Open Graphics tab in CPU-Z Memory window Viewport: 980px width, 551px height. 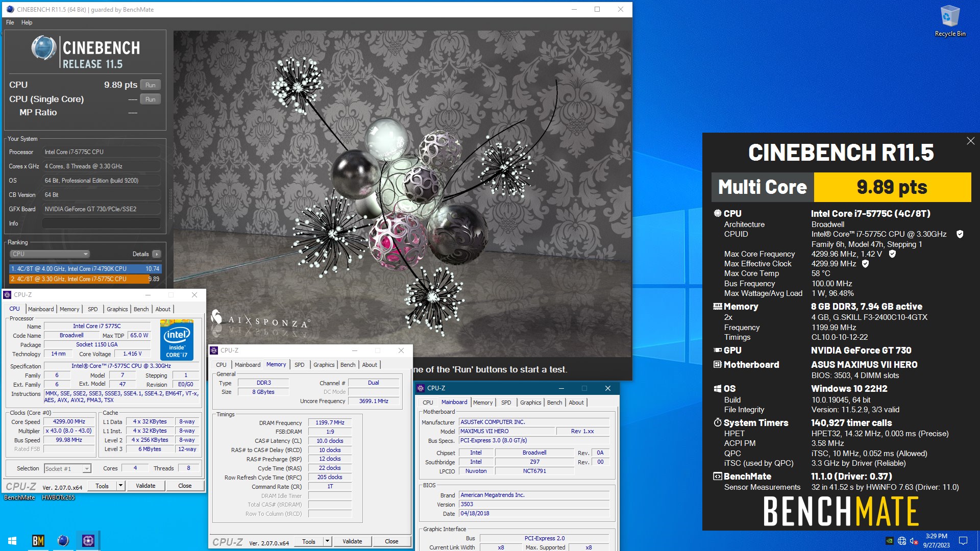pos(324,365)
